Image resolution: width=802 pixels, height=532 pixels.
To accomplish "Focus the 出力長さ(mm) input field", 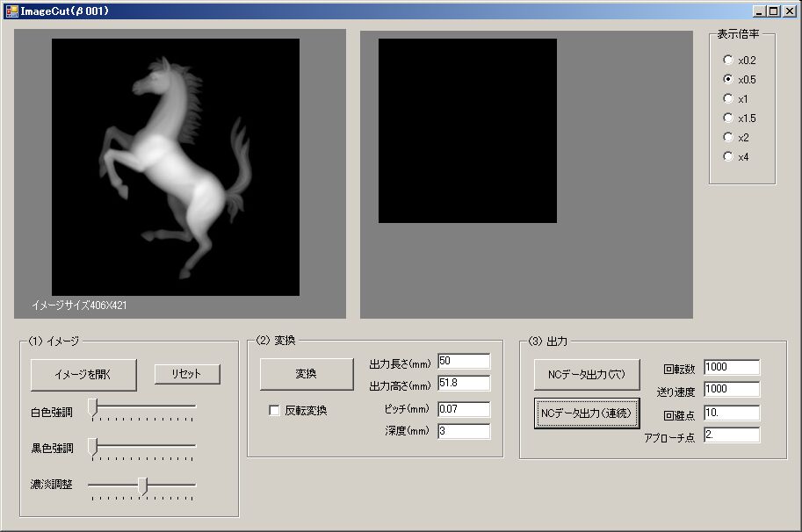I will (464, 361).
